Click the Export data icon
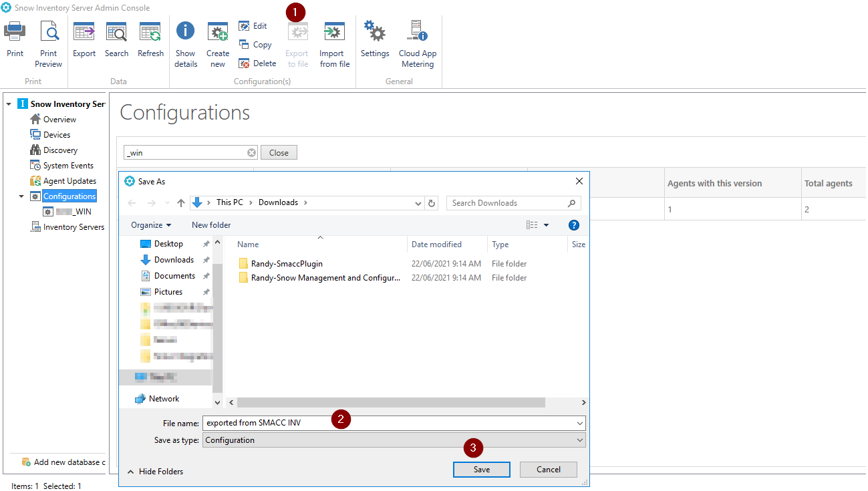The width and height of the screenshot is (868, 491). (84, 40)
